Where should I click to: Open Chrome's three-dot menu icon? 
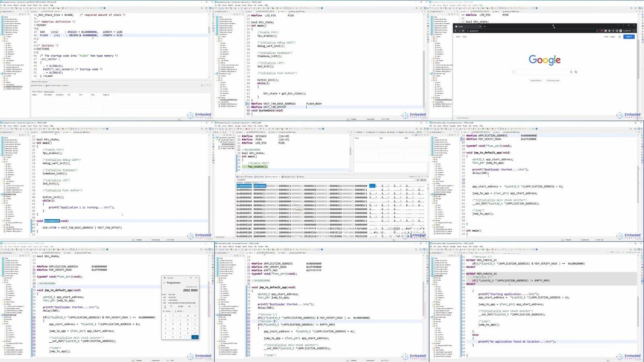coord(634,31)
